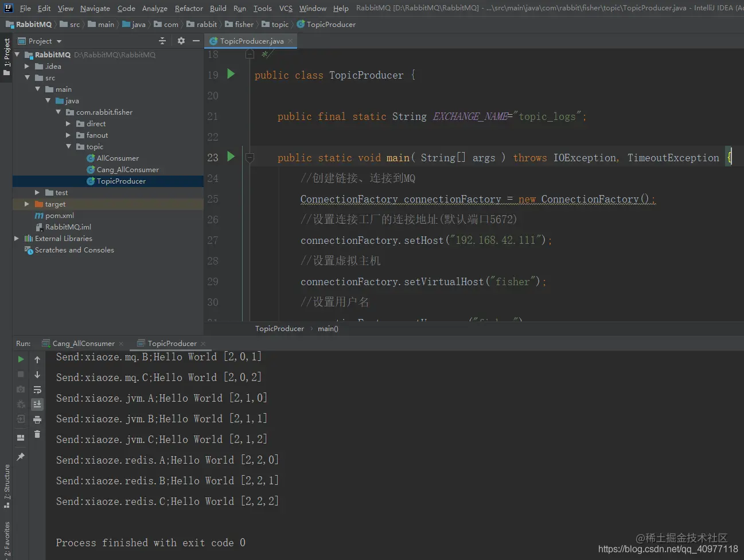Click the Attach Debugger bug icon

(x=21, y=404)
